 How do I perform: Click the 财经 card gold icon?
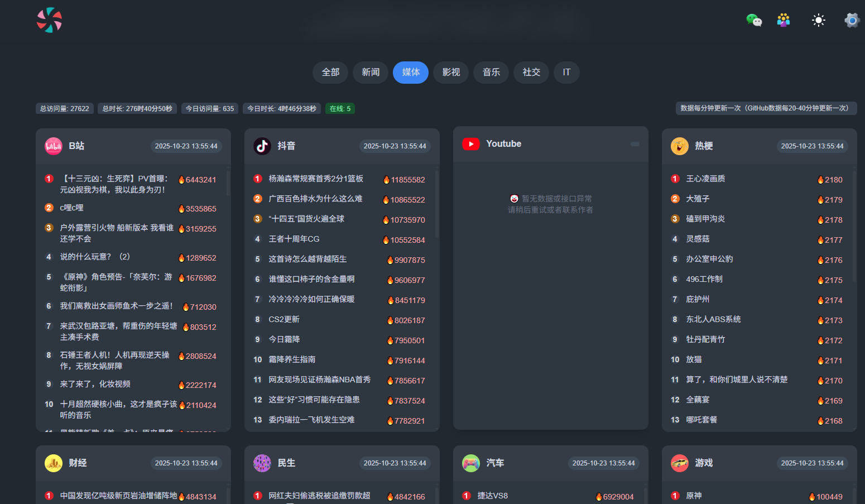pos(54,463)
